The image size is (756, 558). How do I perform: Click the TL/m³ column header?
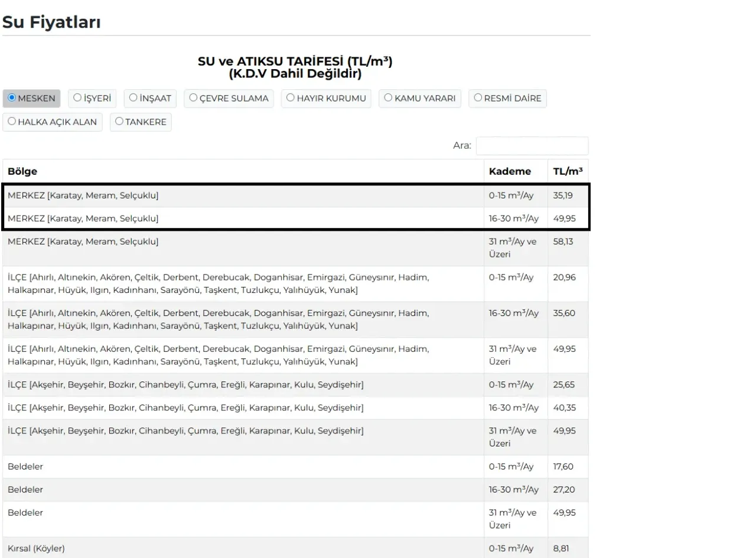(x=567, y=171)
